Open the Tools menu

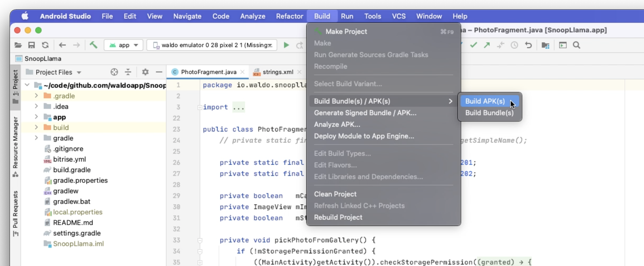click(373, 16)
